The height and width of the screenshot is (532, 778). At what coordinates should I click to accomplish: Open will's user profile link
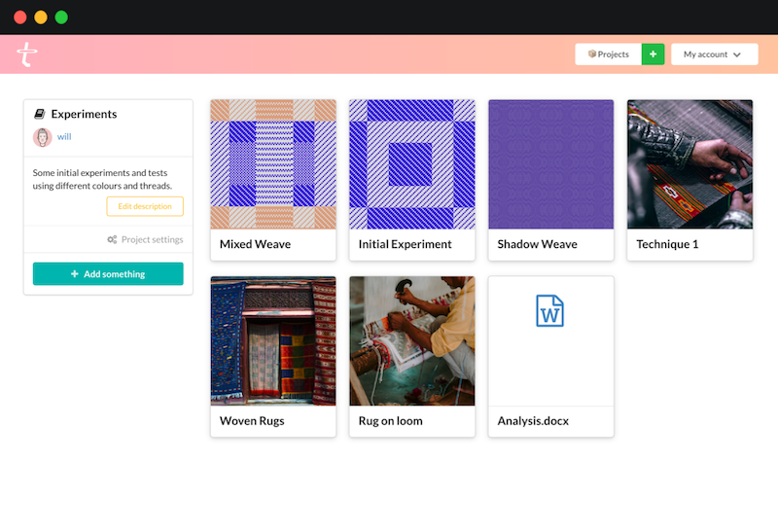click(x=64, y=137)
